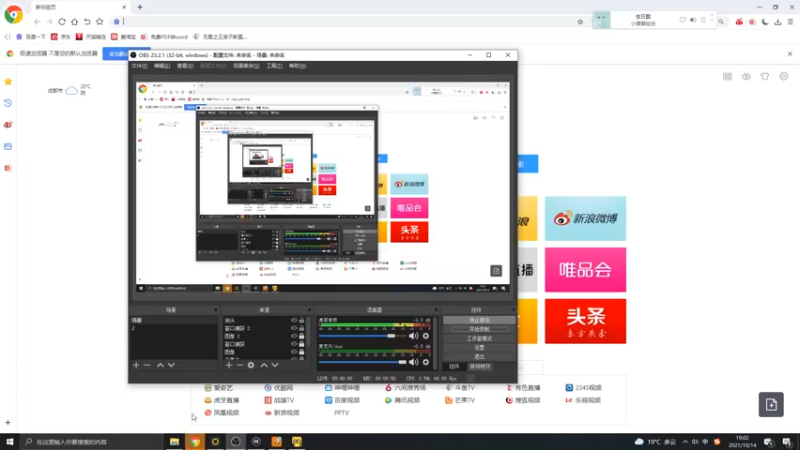
Task: Like the song with the heart icon
Action: (x=683, y=20)
